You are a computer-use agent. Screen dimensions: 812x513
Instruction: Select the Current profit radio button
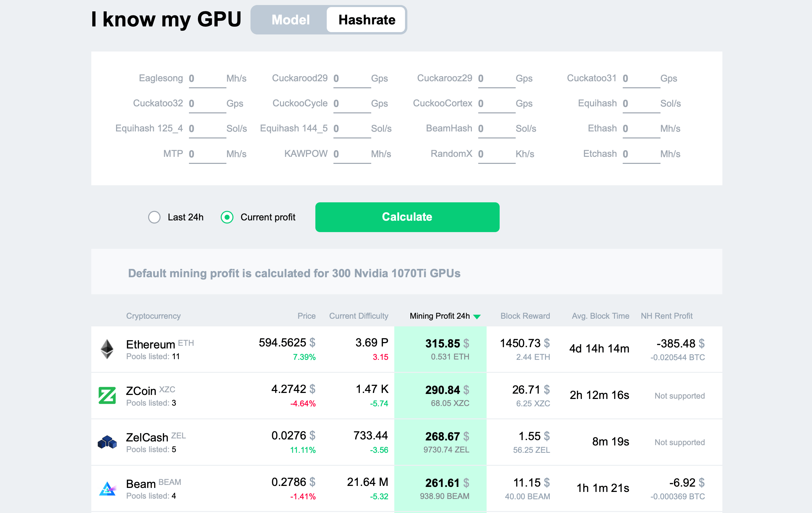(227, 216)
